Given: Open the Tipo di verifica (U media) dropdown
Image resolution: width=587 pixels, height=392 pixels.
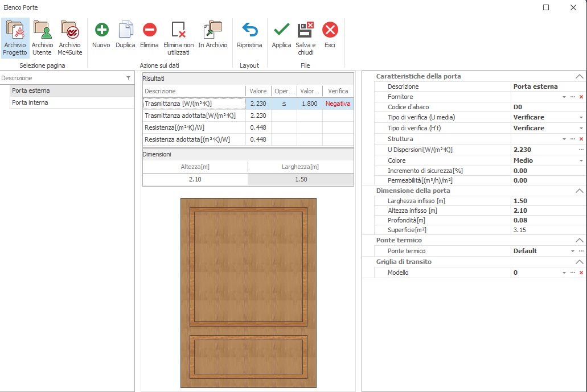Looking at the screenshot, I should coord(581,118).
